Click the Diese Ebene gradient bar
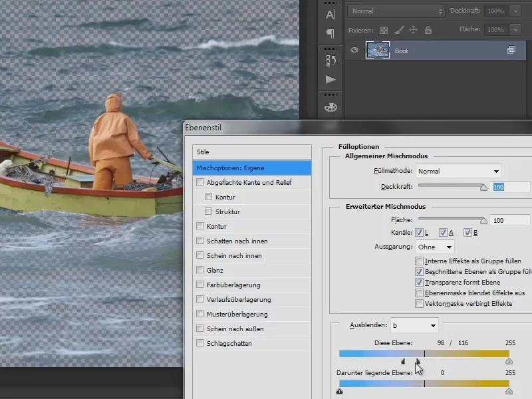The width and height of the screenshot is (532, 399). [x=424, y=354]
